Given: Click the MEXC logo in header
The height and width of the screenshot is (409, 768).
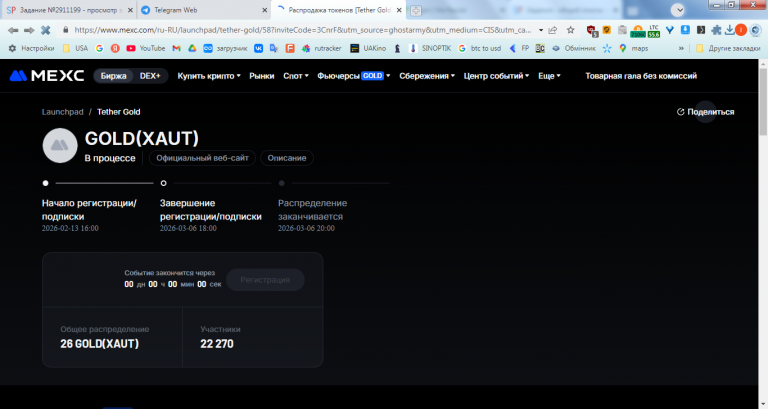Looking at the screenshot, I should pos(47,76).
